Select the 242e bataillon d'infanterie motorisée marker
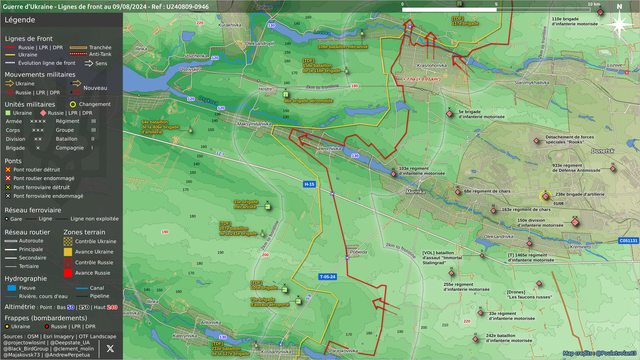Image resolution: width=640 pixels, height=360 pixels. tap(476, 339)
